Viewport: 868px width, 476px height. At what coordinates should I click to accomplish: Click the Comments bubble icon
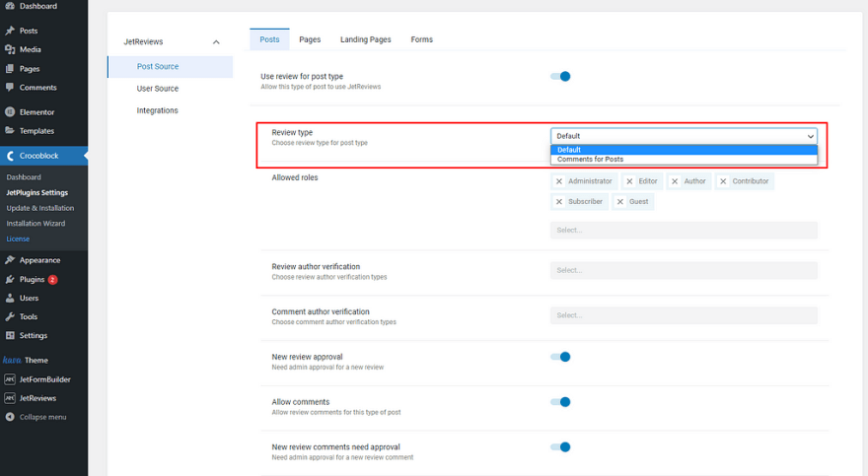[x=10, y=88]
